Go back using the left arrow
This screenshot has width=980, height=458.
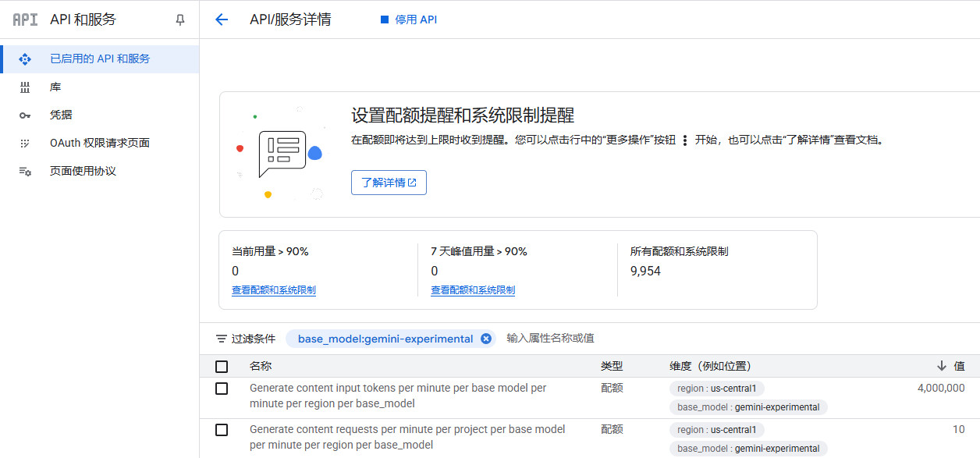point(222,20)
